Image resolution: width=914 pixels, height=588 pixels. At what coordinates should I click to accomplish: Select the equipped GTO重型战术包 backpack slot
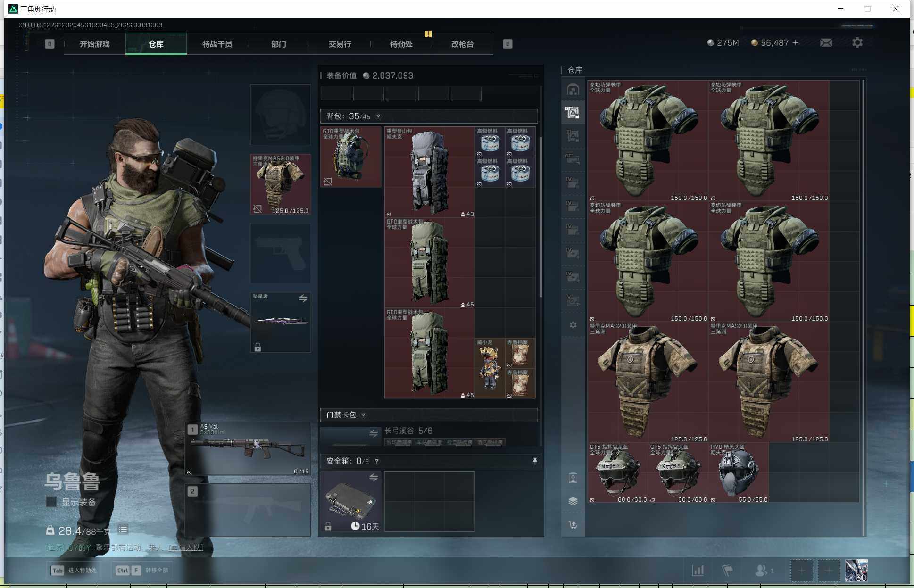tap(351, 157)
